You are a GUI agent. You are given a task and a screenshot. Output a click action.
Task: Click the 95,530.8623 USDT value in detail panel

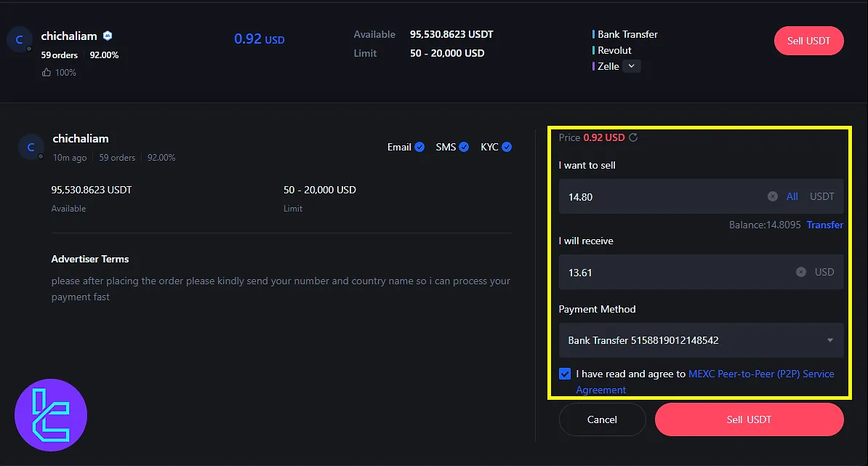point(92,190)
